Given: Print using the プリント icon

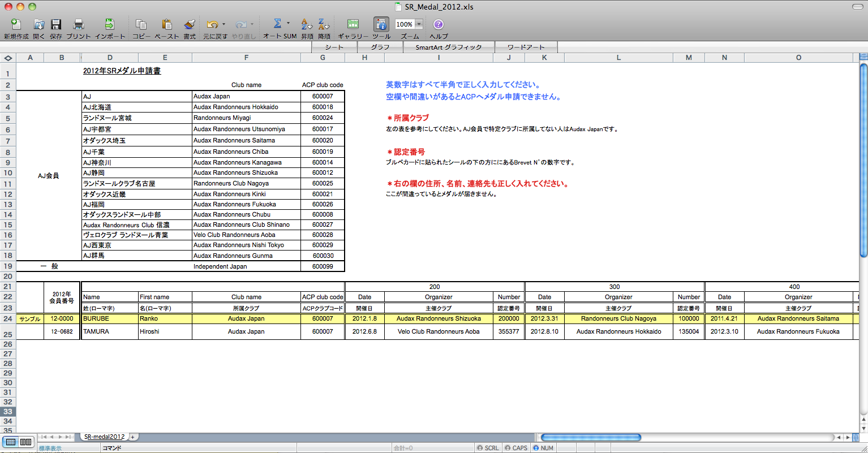Looking at the screenshot, I should [79, 24].
